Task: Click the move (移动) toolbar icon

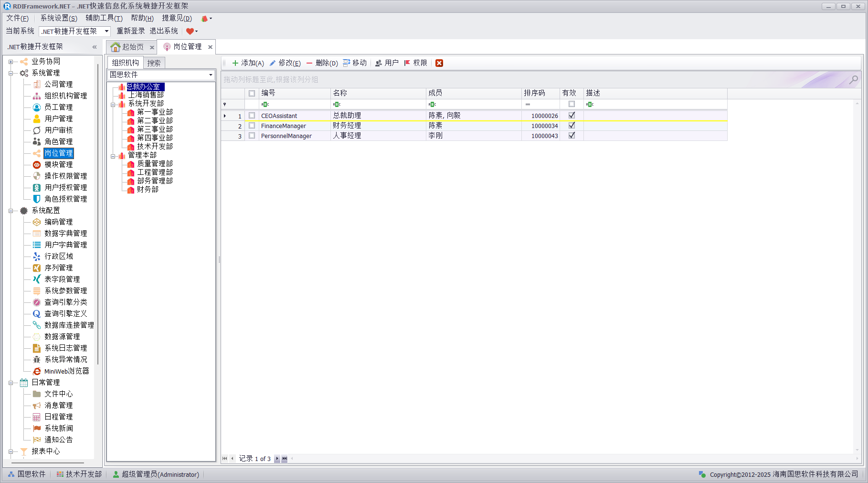Action: point(347,63)
